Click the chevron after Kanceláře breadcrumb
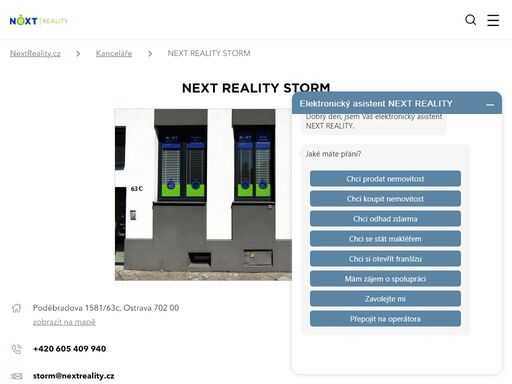This screenshot has height=384, width=512. [150, 54]
